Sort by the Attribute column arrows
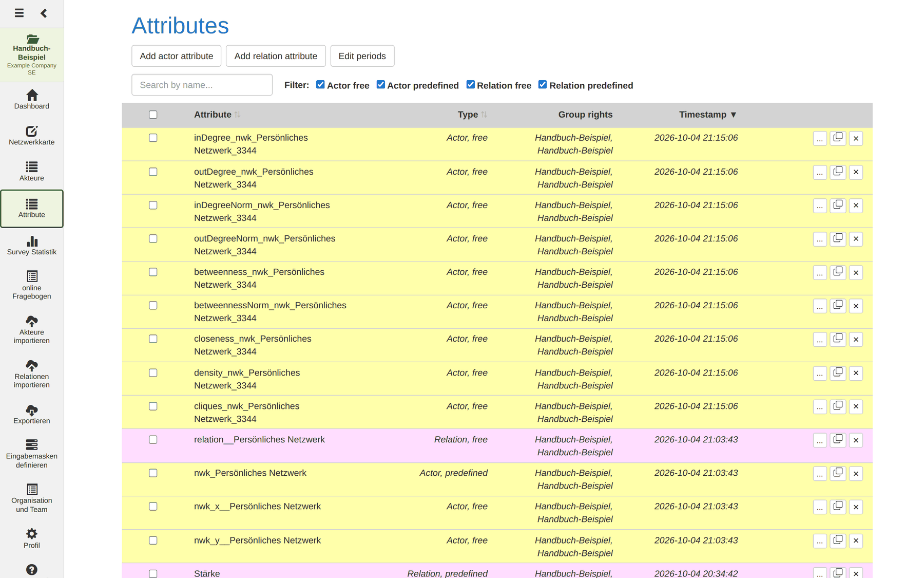This screenshot has height=578, width=924. (237, 115)
